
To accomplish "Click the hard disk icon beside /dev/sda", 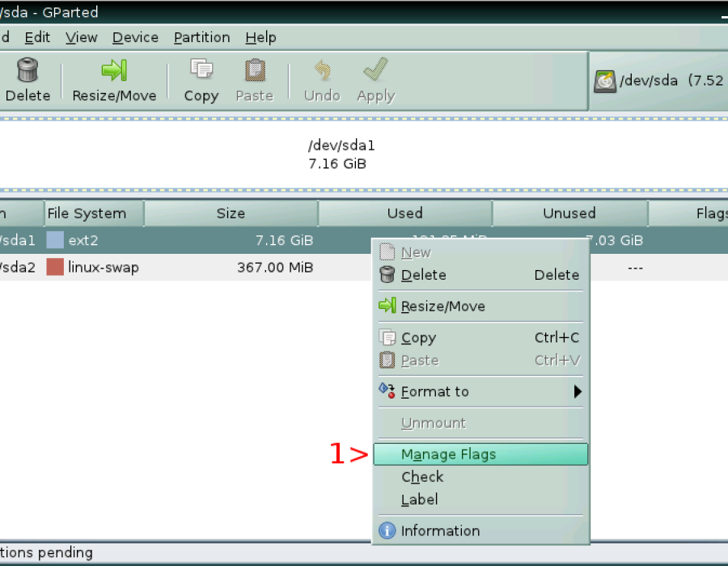I will (x=604, y=81).
